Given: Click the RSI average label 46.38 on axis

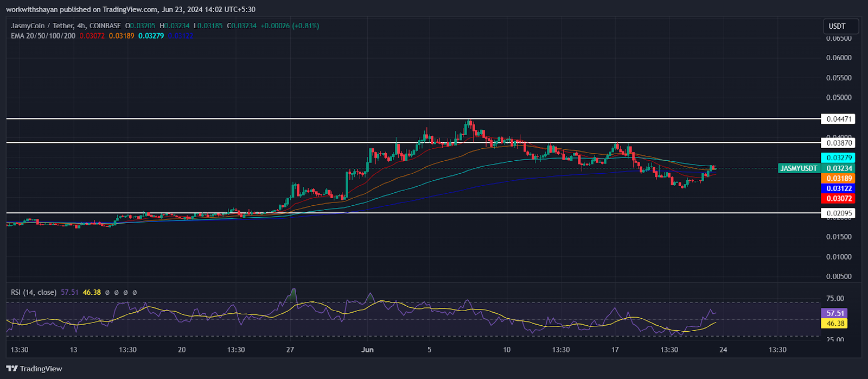Looking at the screenshot, I should 835,324.
